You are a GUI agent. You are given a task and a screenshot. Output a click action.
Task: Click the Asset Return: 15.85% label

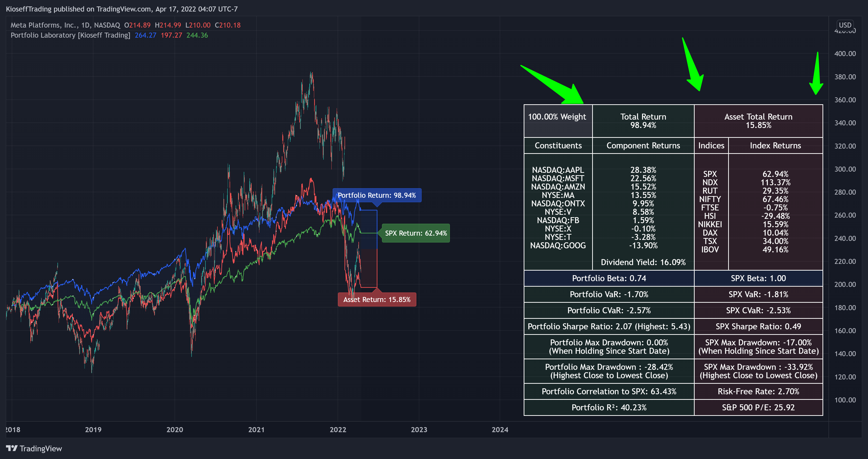click(x=377, y=299)
